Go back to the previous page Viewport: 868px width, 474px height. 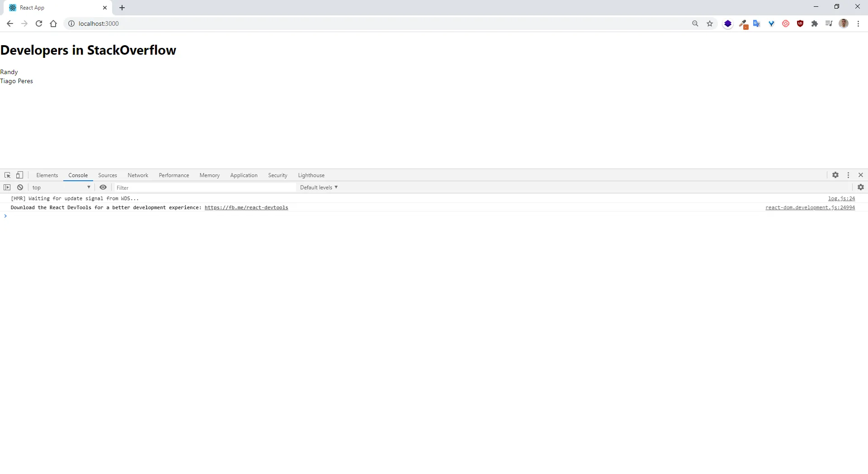coord(10,23)
